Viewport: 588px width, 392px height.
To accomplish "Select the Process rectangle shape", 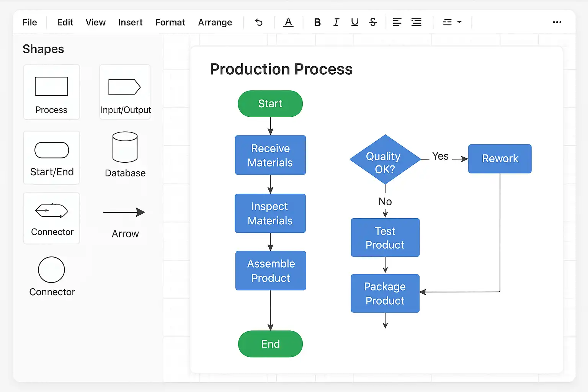I will [x=51, y=92].
